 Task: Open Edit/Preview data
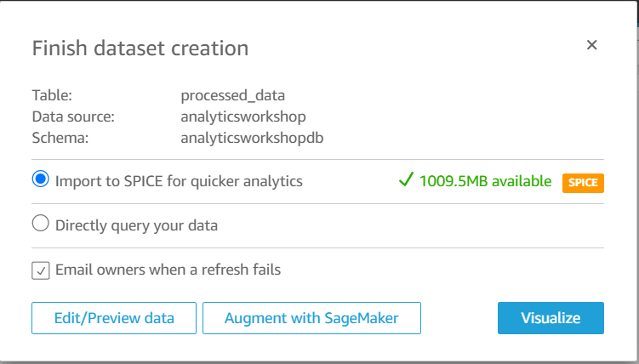click(x=114, y=318)
